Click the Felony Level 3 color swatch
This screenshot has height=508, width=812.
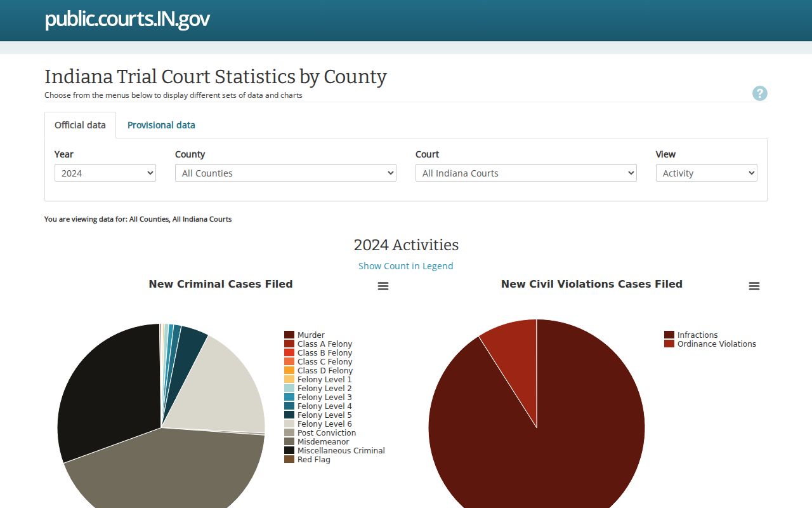[289, 397]
